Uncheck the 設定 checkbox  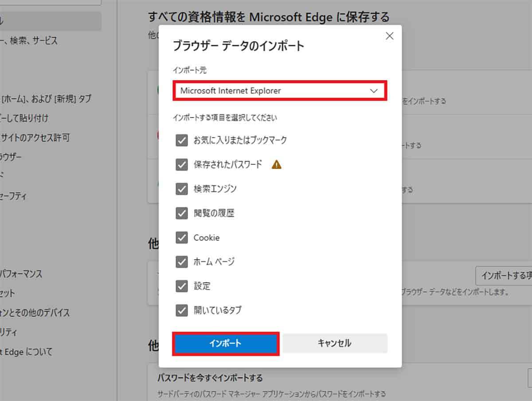click(x=182, y=286)
